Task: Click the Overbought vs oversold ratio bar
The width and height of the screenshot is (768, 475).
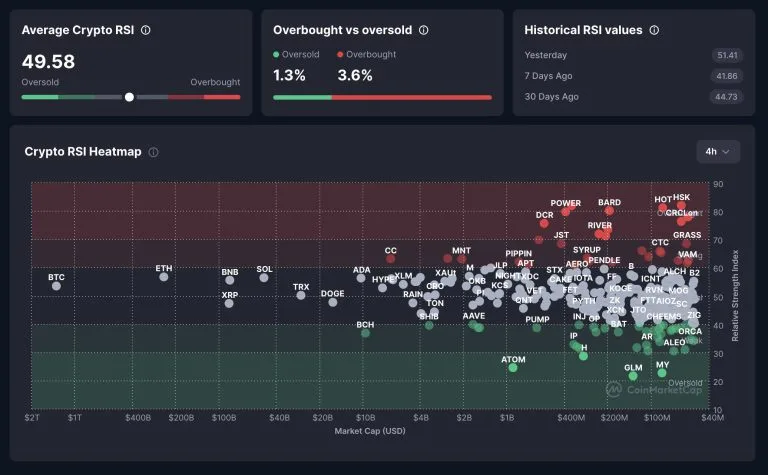Action: pyautogui.click(x=382, y=97)
